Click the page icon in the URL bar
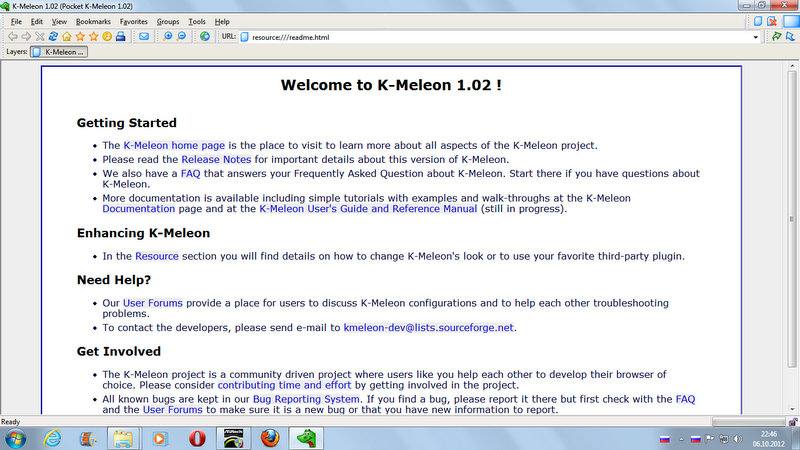This screenshot has width=800, height=450. tap(244, 37)
